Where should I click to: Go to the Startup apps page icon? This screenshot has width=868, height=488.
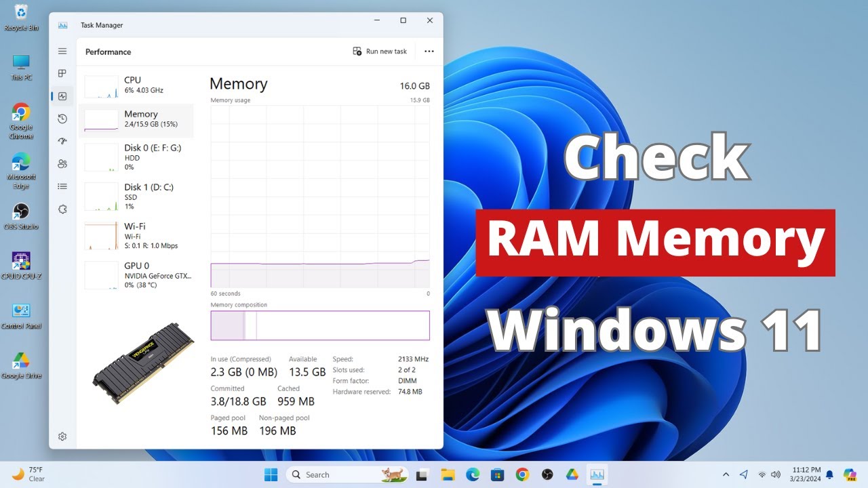tap(62, 141)
